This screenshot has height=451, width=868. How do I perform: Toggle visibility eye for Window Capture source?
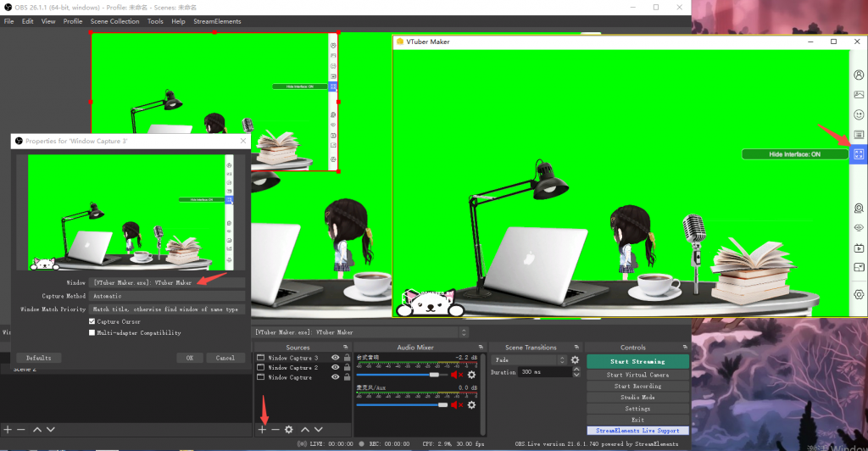[x=335, y=377]
